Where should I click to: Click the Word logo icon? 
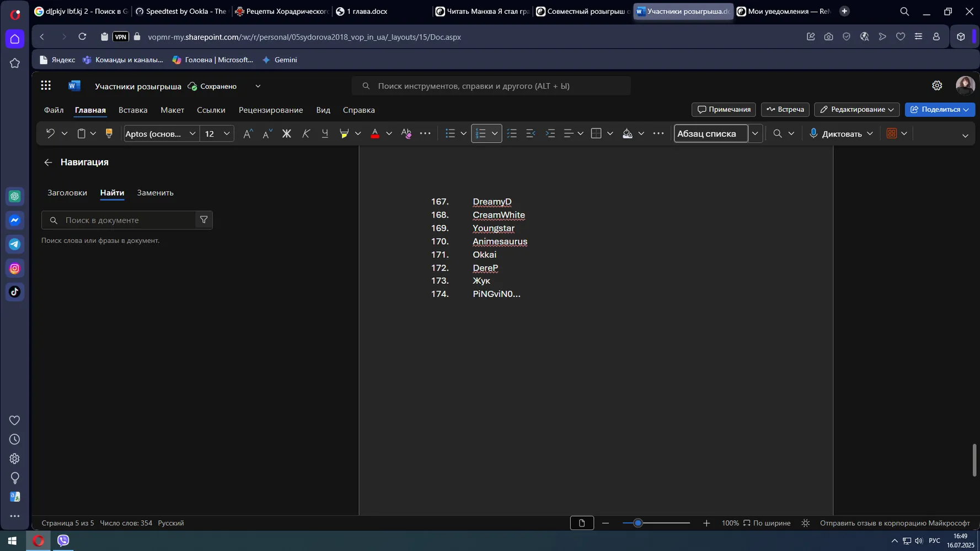click(74, 85)
